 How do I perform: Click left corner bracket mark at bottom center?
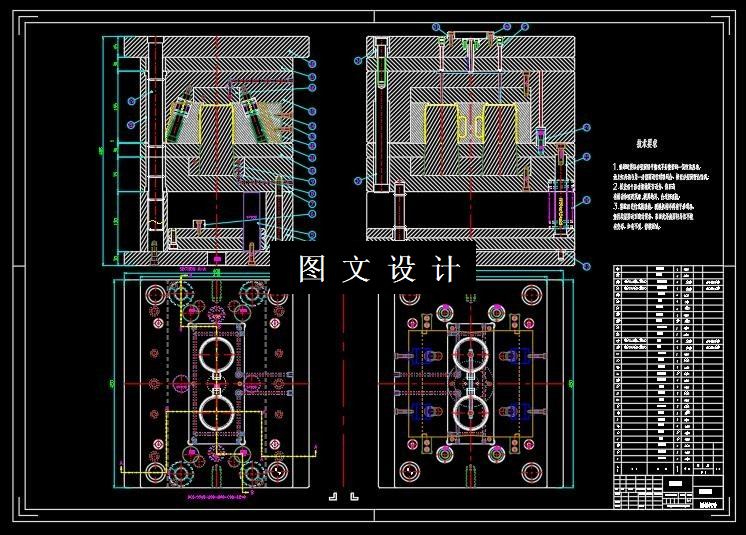click(x=333, y=496)
